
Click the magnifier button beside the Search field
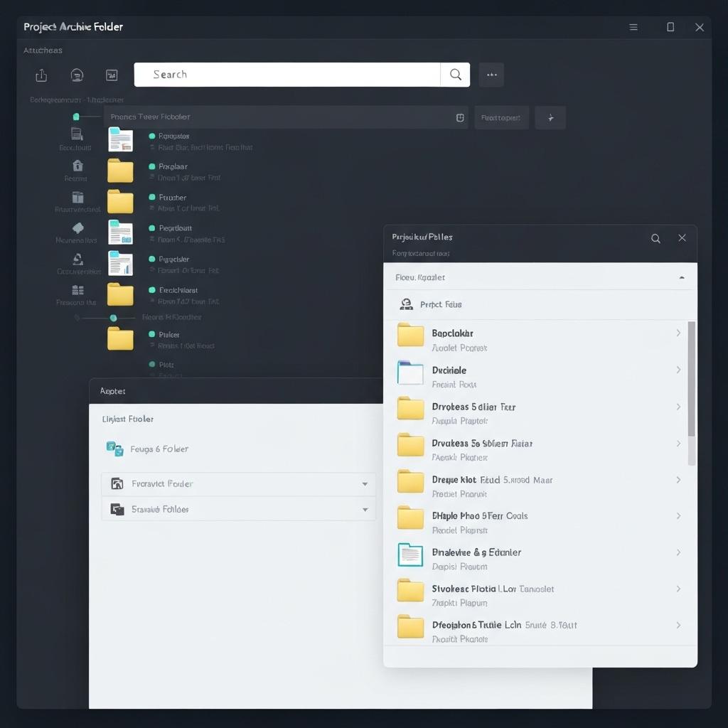[x=455, y=75]
